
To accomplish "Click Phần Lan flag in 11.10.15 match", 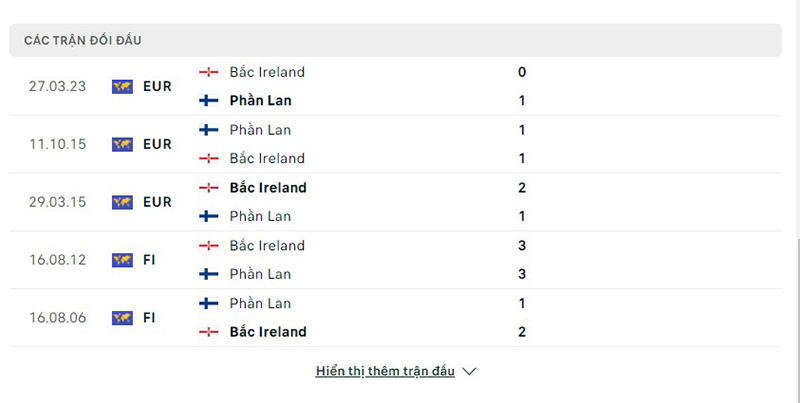I will [x=209, y=130].
